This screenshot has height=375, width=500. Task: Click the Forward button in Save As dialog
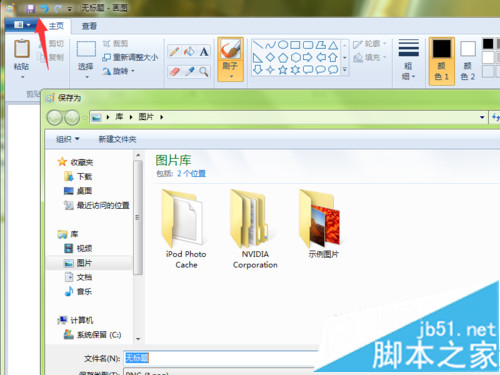(x=72, y=117)
